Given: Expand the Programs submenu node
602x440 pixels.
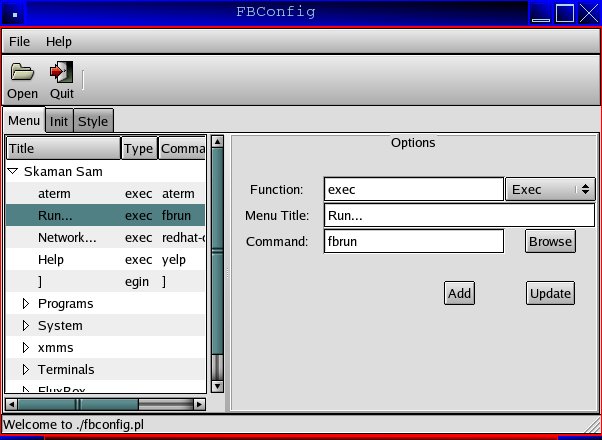Looking at the screenshot, I should (26, 304).
